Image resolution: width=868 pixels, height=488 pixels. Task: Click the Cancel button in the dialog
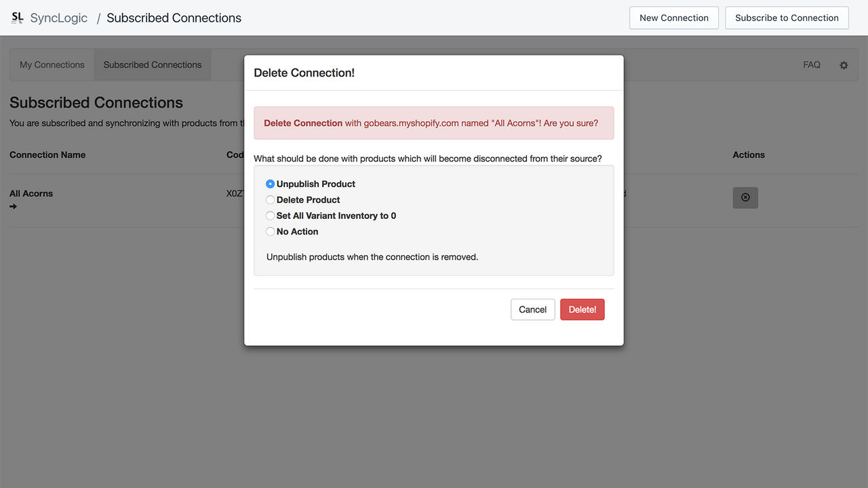tap(532, 309)
